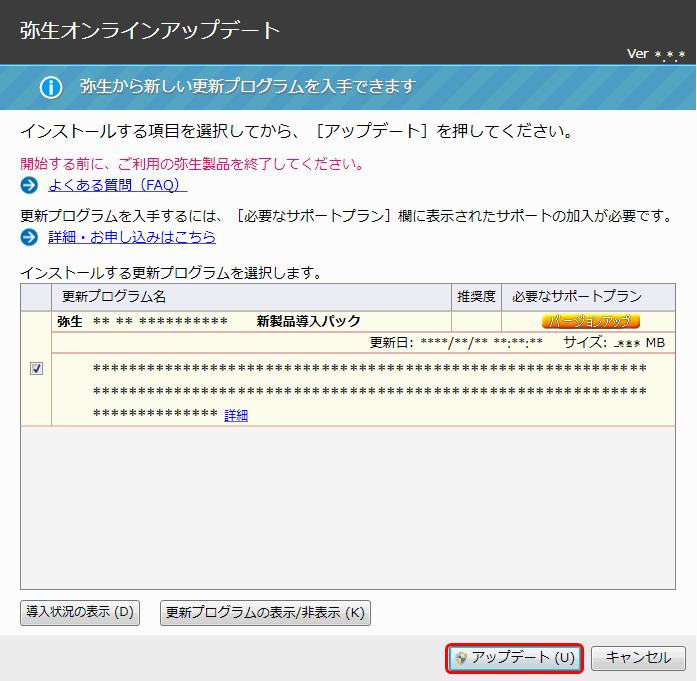The image size is (697, 681).
Task: Click the shield icon on アップデート button
Action: 461,658
